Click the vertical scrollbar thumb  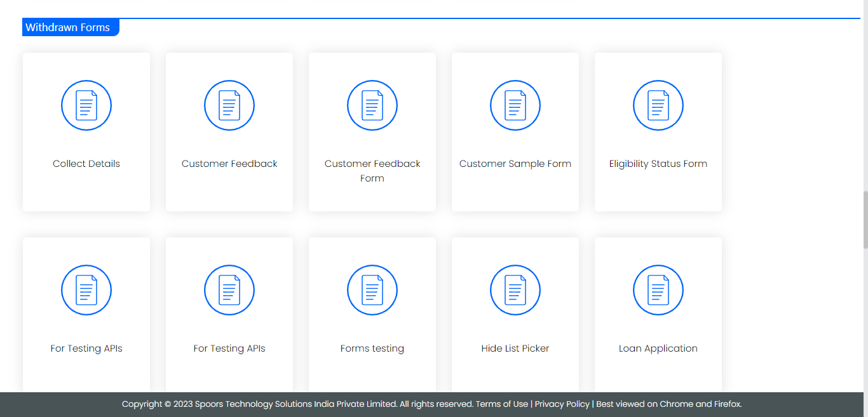864,219
